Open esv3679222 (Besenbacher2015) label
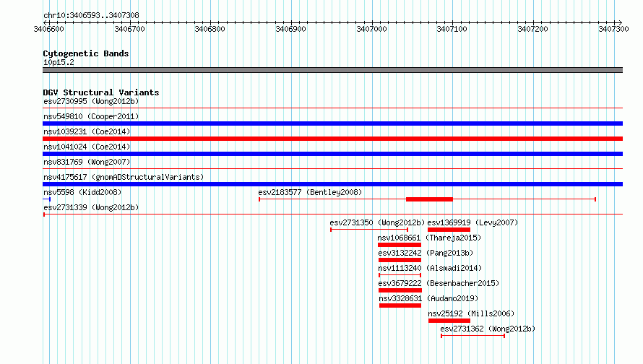 [439, 283]
